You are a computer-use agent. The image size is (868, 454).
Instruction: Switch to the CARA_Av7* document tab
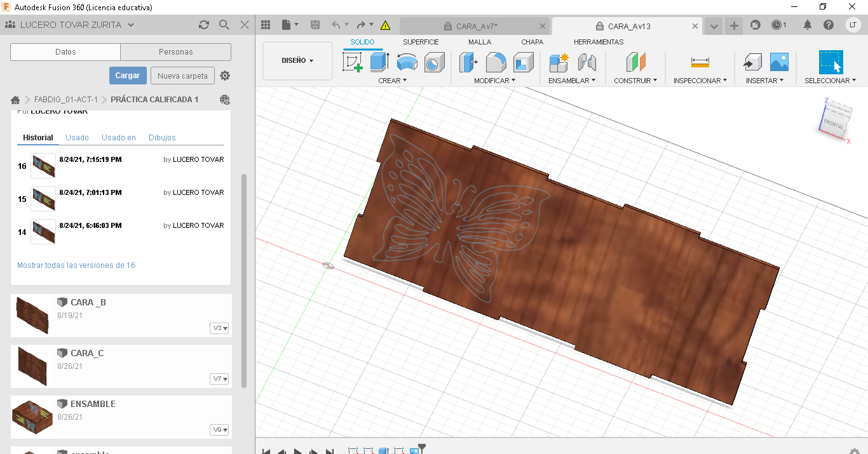tap(474, 26)
